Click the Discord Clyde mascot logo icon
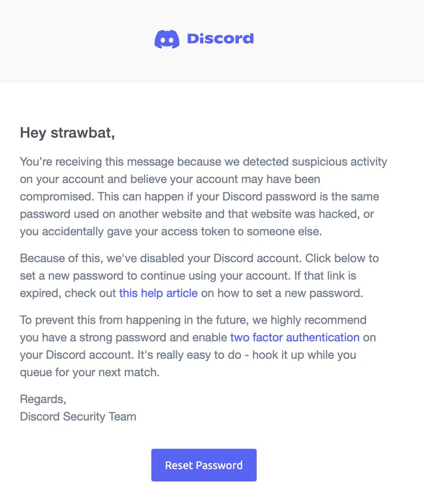The width and height of the screenshot is (424, 504). tap(167, 39)
